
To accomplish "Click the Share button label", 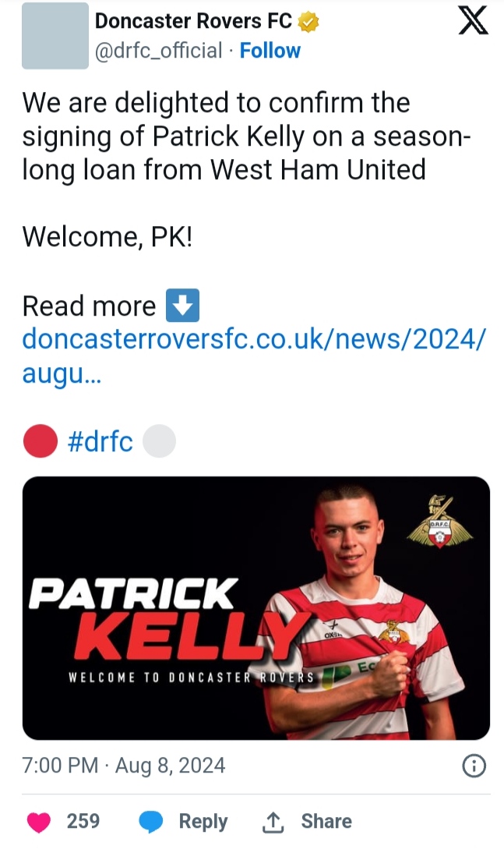I will pyautogui.click(x=326, y=822).
